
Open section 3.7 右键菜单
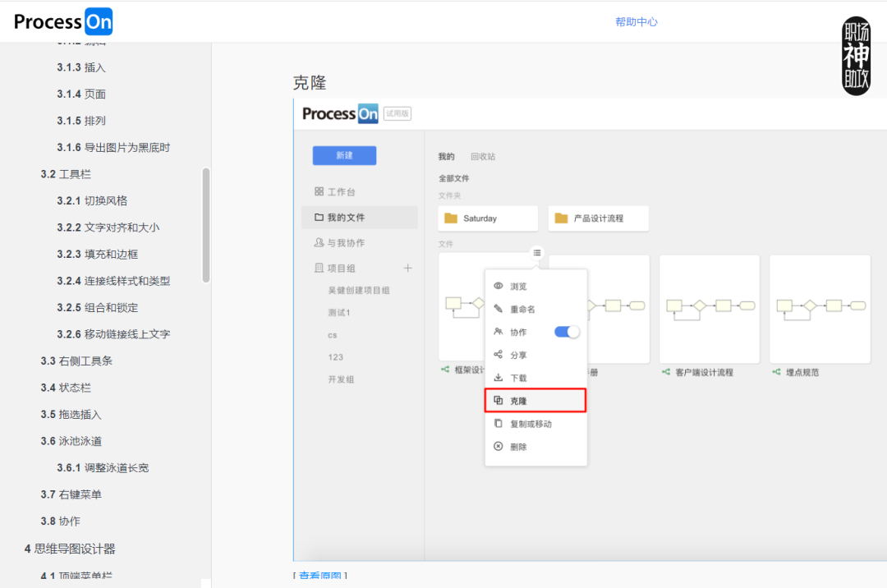(71, 494)
